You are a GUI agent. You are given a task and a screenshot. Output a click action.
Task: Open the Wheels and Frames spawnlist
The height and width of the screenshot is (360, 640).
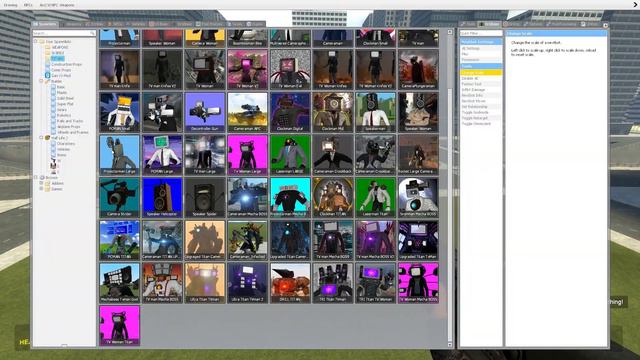tap(72, 132)
